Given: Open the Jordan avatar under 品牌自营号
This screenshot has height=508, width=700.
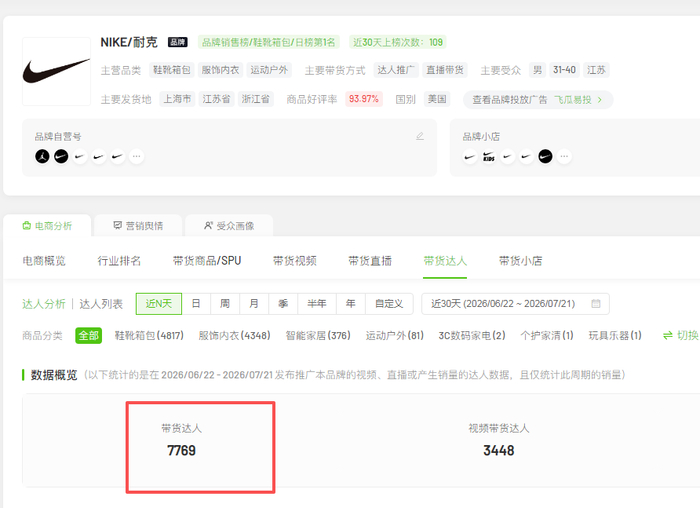Looking at the screenshot, I should coord(42,156).
